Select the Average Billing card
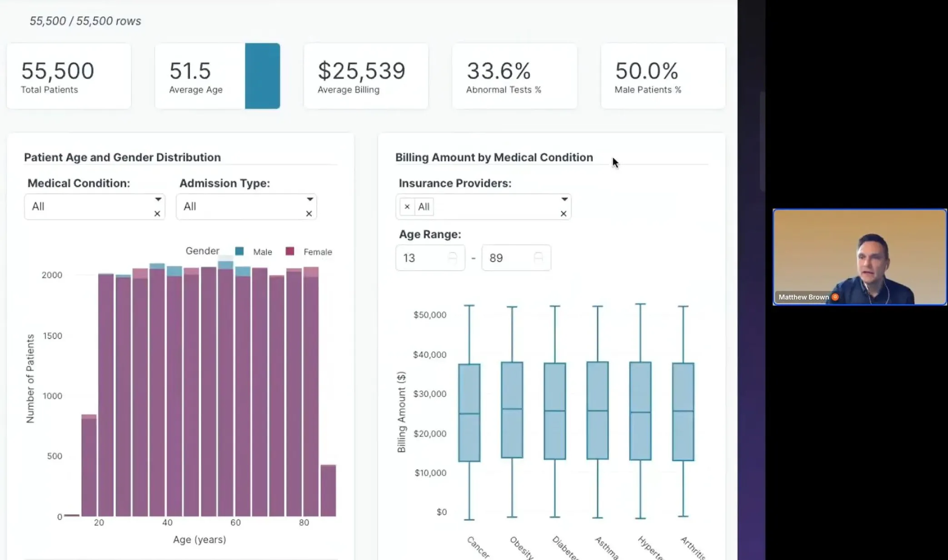Image resolution: width=948 pixels, height=560 pixels. [x=366, y=76]
